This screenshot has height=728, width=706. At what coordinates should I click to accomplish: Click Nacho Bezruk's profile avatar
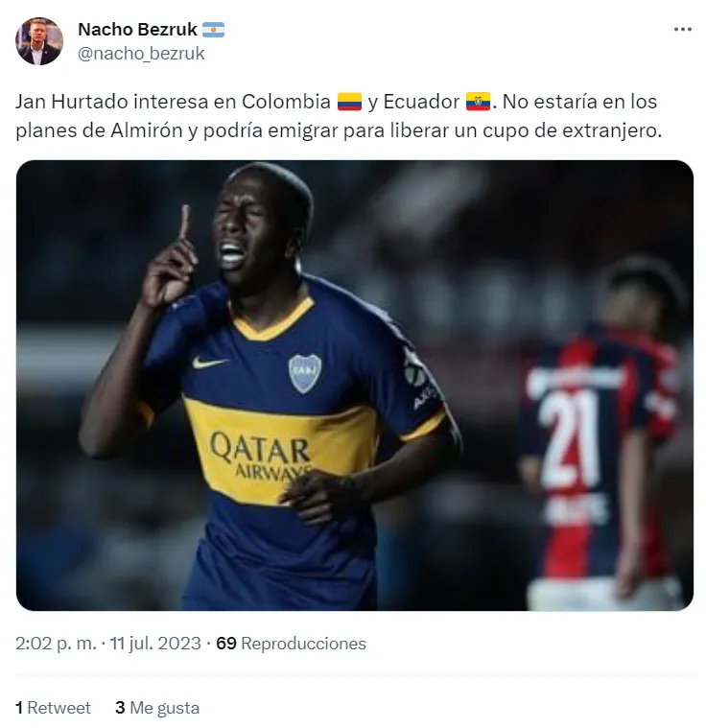(39, 41)
